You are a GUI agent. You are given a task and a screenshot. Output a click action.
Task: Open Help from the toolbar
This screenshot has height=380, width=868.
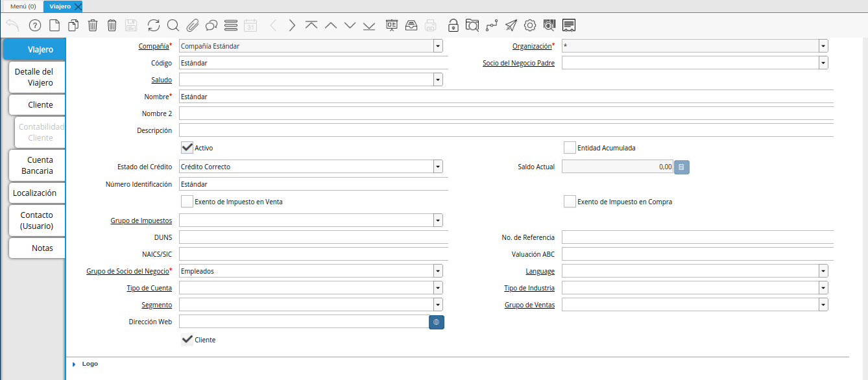35,25
